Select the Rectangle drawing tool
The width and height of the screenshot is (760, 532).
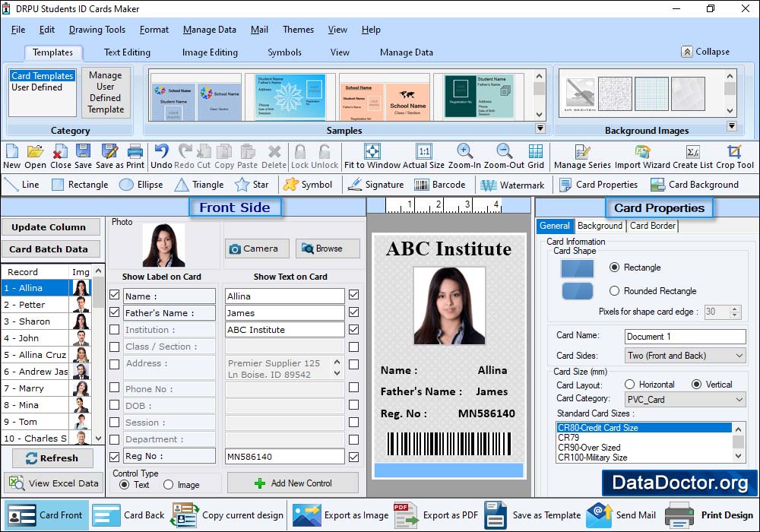point(80,185)
